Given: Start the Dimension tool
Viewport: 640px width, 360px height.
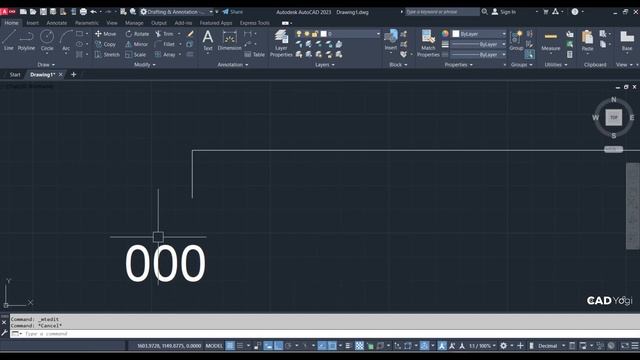Looking at the screenshot, I should 229,40.
